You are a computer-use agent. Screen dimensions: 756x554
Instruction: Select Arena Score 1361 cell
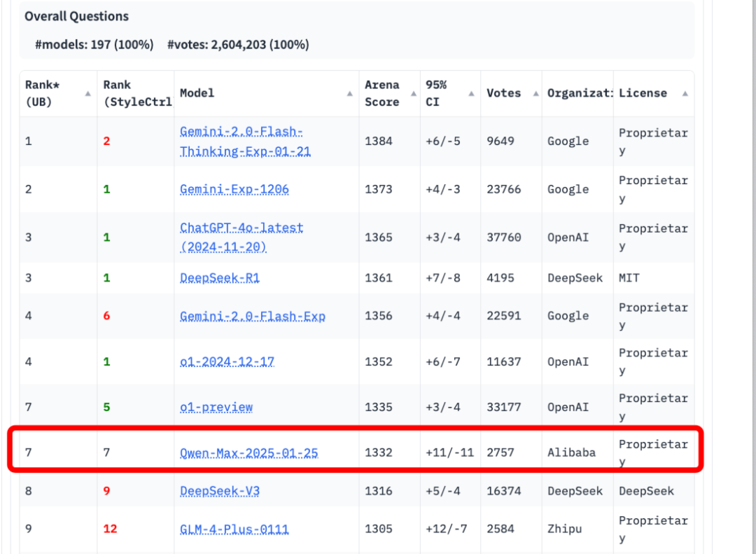pyautogui.click(x=379, y=278)
